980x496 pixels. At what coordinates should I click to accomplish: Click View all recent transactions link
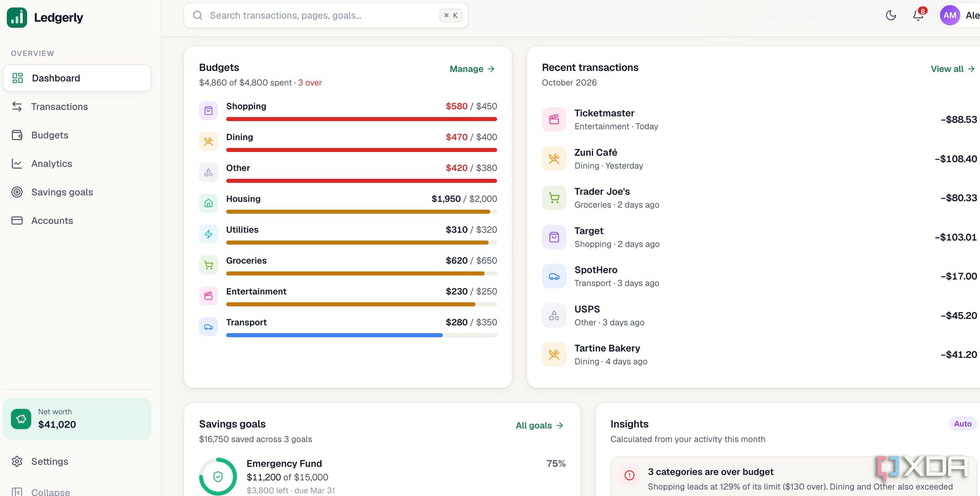point(952,69)
